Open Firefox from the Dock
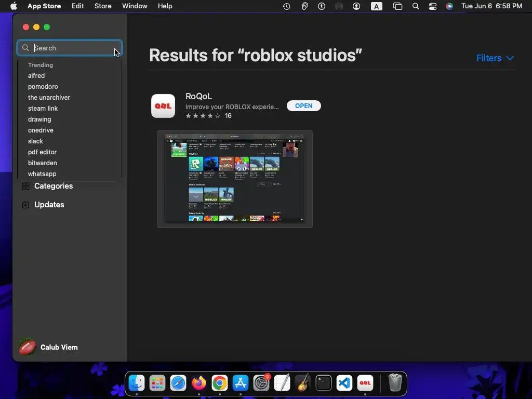The image size is (532, 399). click(x=199, y=383)
